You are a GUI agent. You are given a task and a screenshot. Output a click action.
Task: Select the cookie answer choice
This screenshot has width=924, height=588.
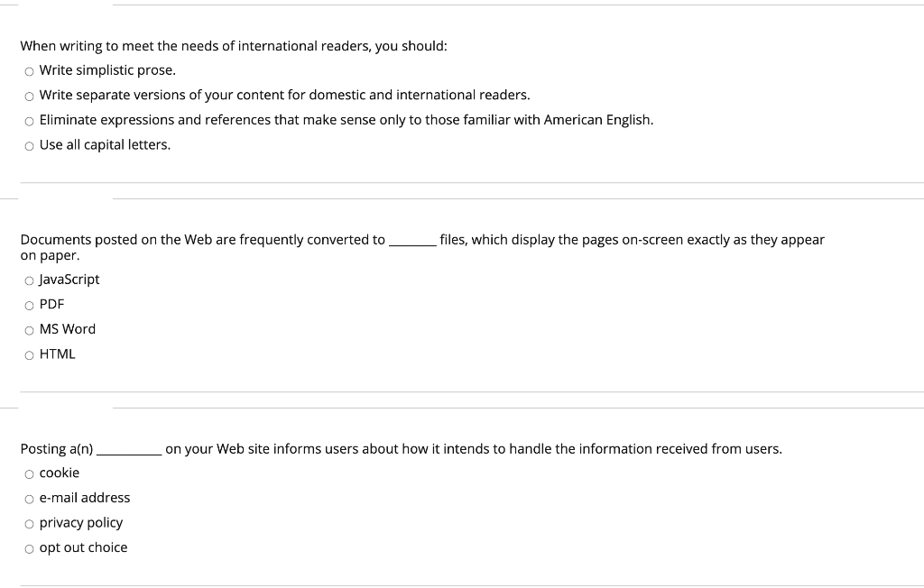[29, 473]
